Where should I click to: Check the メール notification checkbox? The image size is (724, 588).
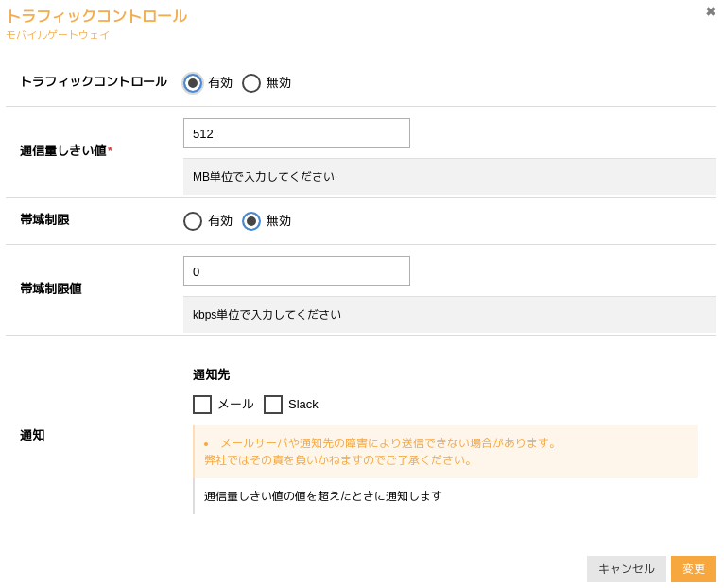tap(202, 405)
